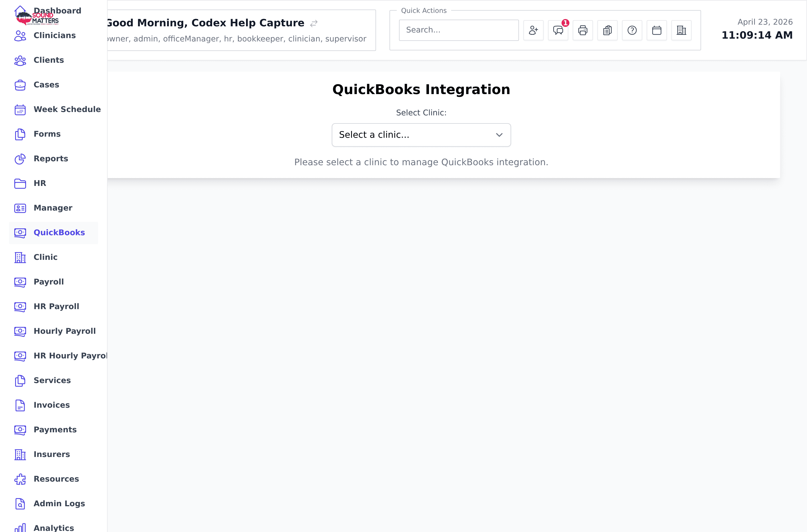
Task: Click the Quick Actions search field
Action: 459,30
